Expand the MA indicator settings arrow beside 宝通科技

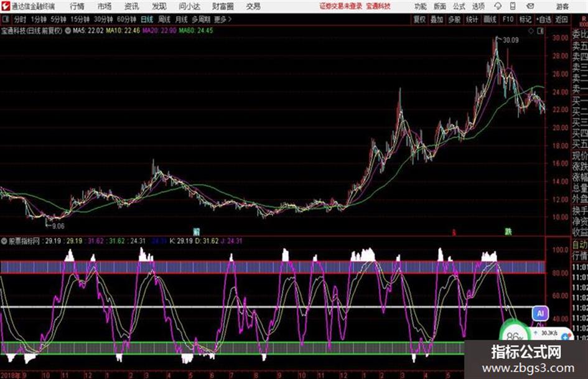coord(68,30)
